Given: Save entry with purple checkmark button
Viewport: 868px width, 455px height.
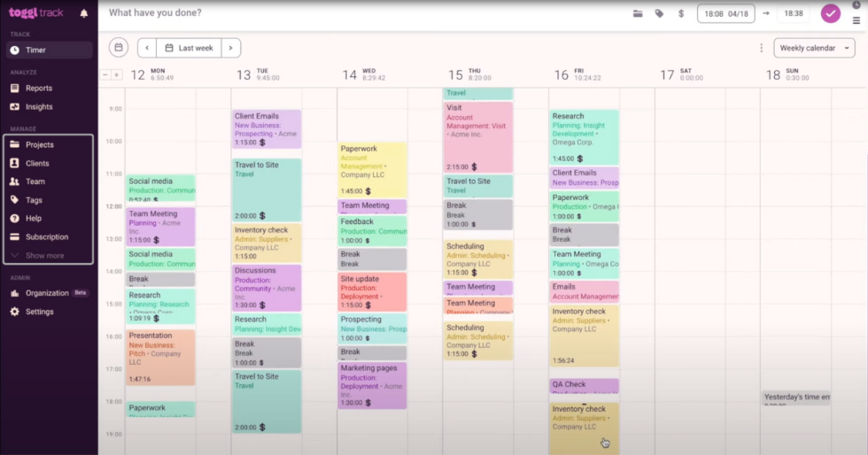Looking at the screenshot, I should tap(831, 13).
